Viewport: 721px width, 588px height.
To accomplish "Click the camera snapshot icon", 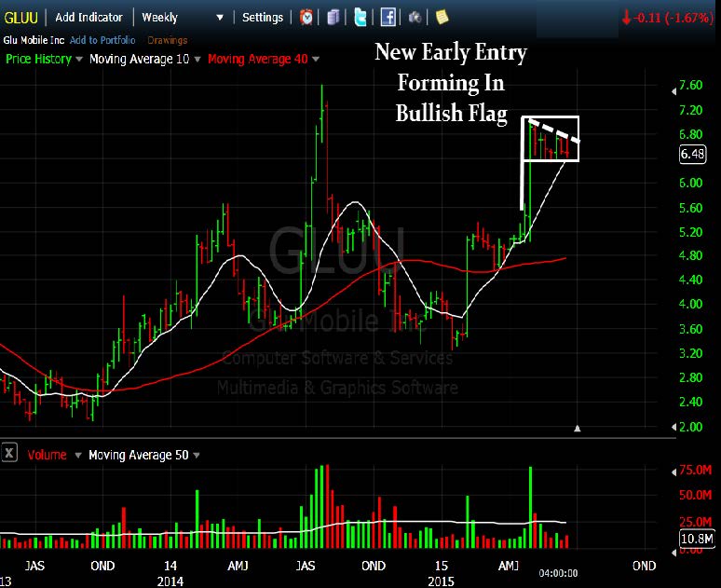I will click(x=415, y=18).
